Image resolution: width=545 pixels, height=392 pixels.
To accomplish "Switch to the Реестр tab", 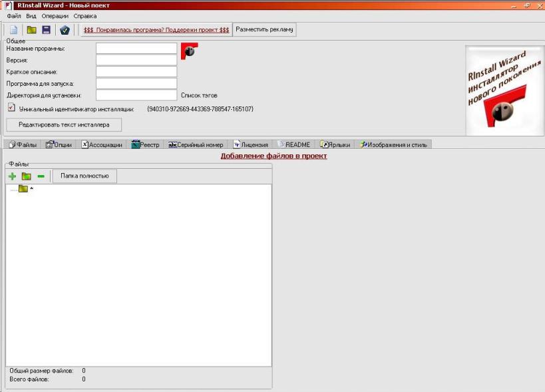I will coord(145,144).
